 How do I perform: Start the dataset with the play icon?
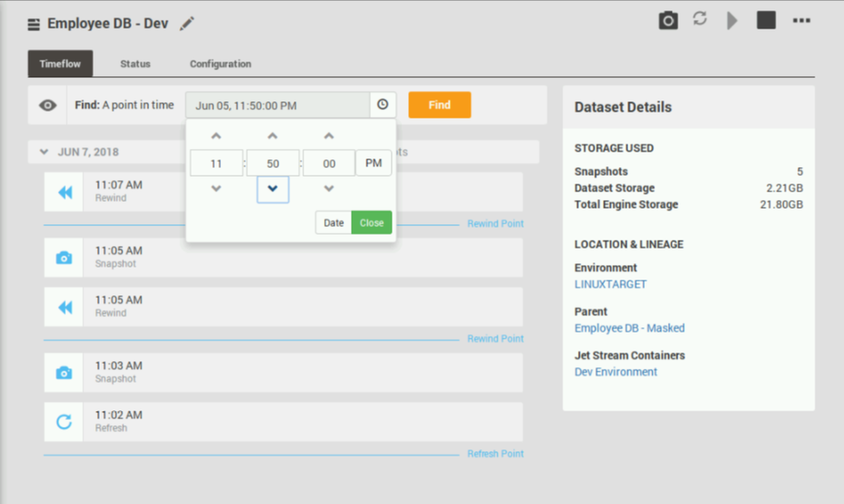click(x=732, y=21)
